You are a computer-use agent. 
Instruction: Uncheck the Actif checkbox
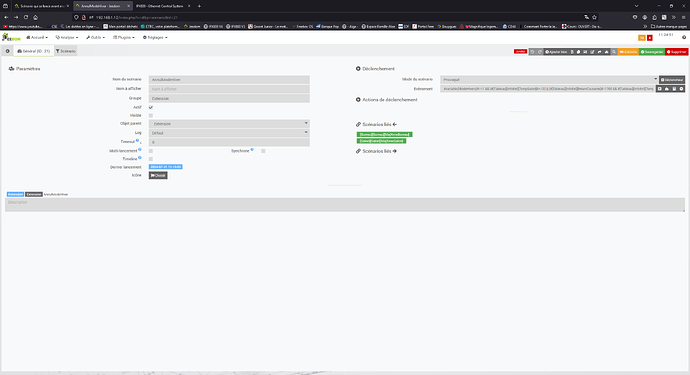[151, 107]
